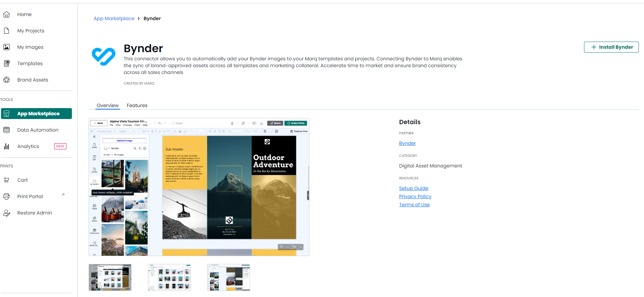
Task: Switch to the Features tab
Action: tap(137, 105)
